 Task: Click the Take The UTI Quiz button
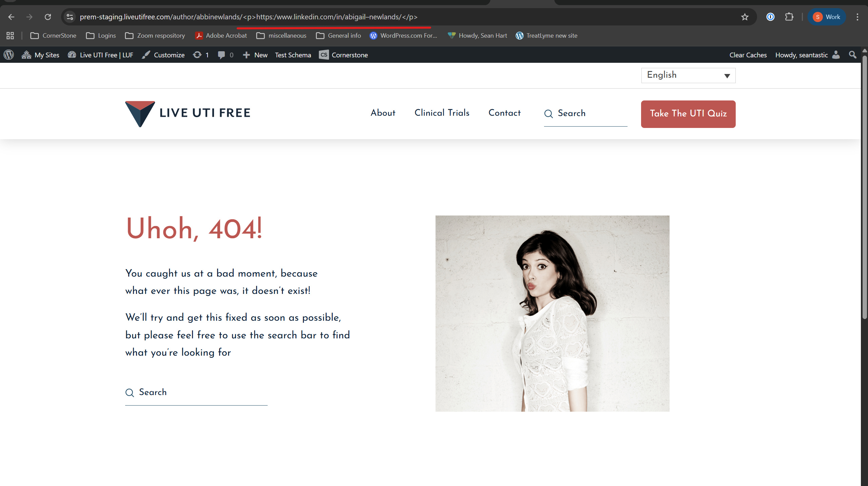[688, 114]
